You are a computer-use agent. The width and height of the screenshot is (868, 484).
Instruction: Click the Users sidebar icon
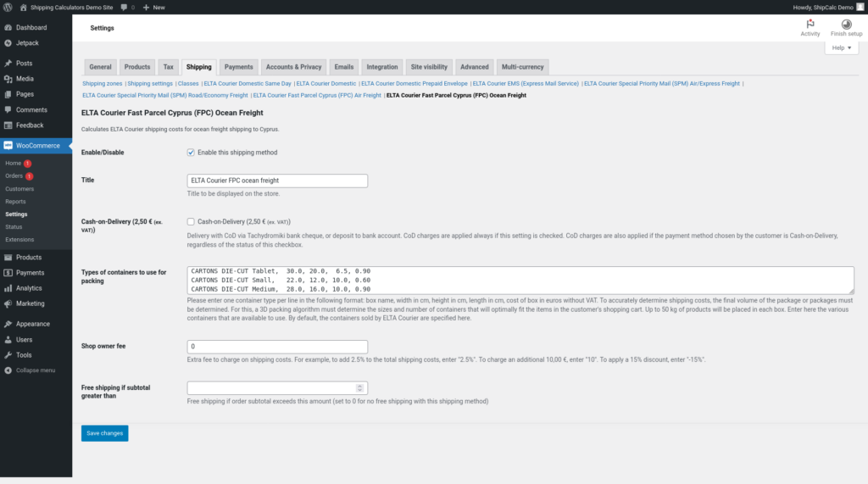click(x=8, y=339)
